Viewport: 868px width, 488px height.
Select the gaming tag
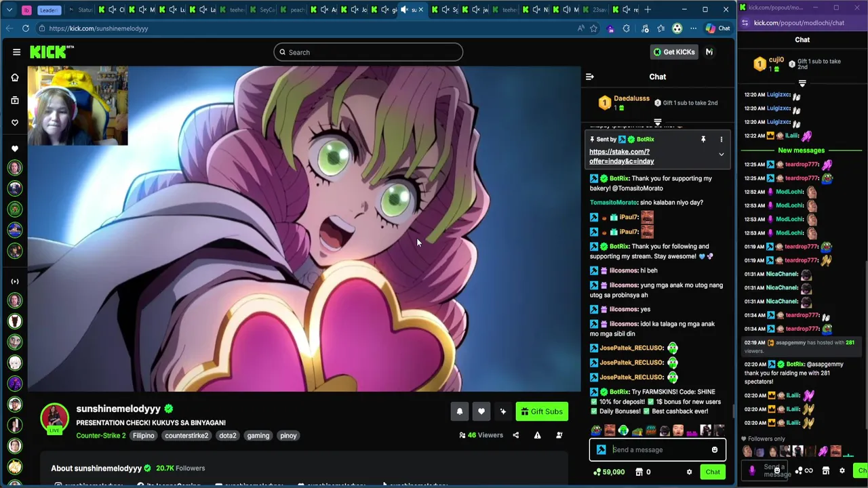tap(258, 436)
